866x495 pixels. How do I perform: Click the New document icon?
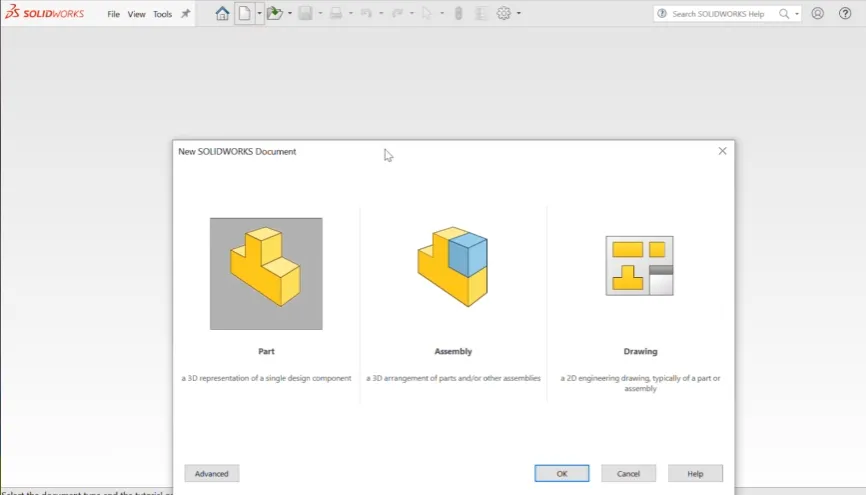244,13
